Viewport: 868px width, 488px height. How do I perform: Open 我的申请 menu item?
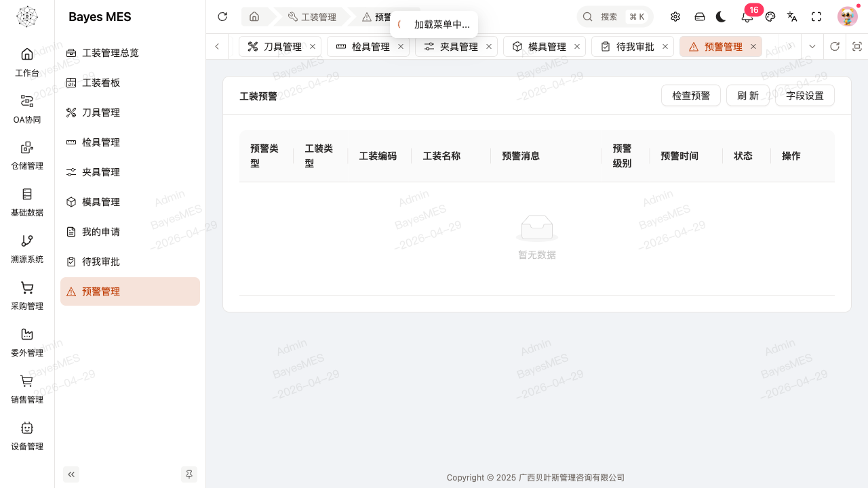(x=130, y=232)
